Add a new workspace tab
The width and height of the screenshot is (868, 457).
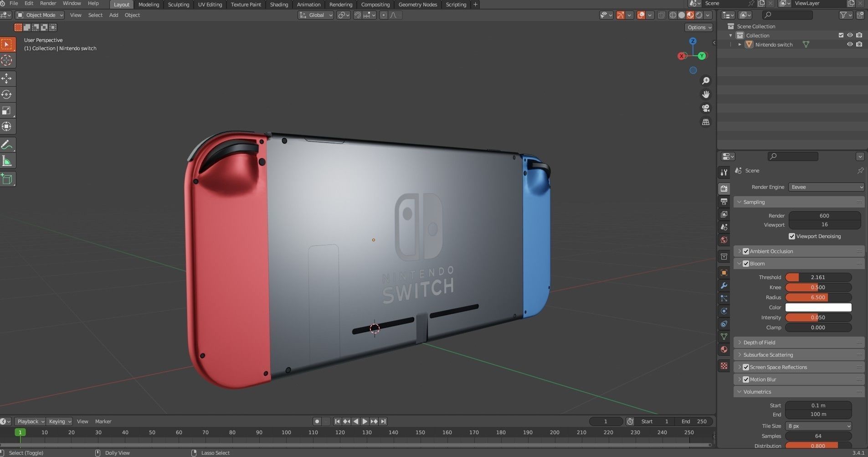(x=475, y=5)
